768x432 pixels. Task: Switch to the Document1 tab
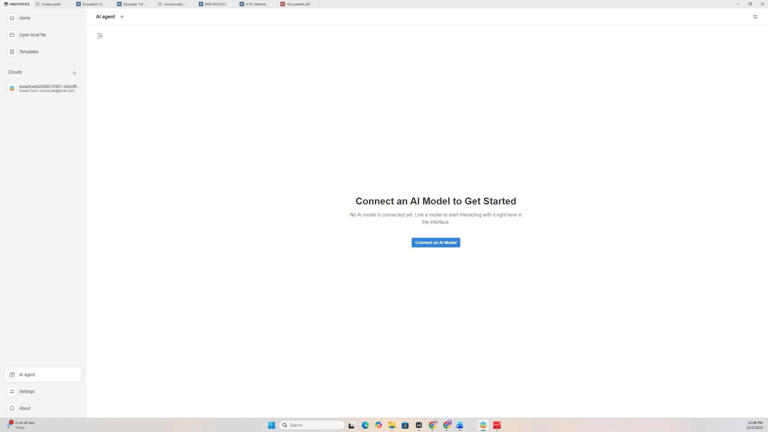tap(93, 4)
